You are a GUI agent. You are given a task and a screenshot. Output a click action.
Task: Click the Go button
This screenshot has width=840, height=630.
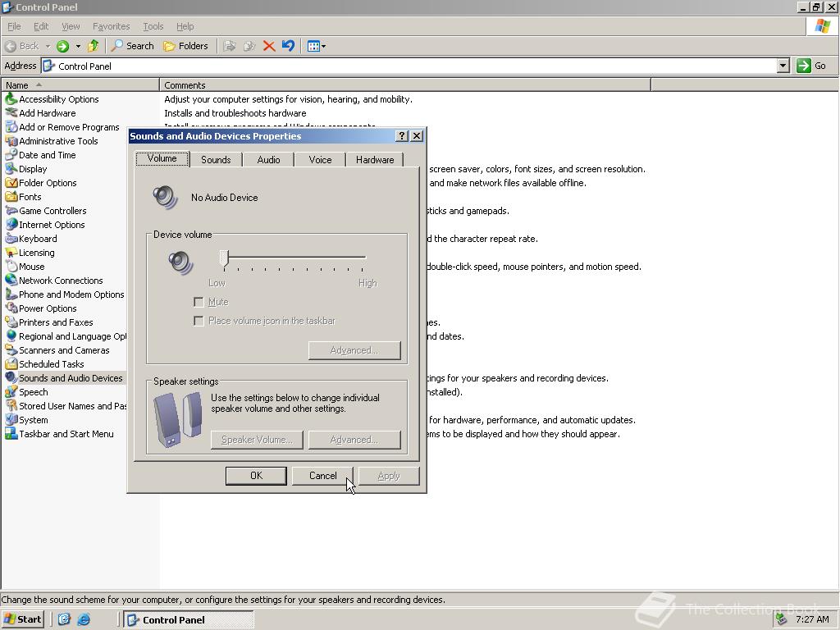[811, 66]
